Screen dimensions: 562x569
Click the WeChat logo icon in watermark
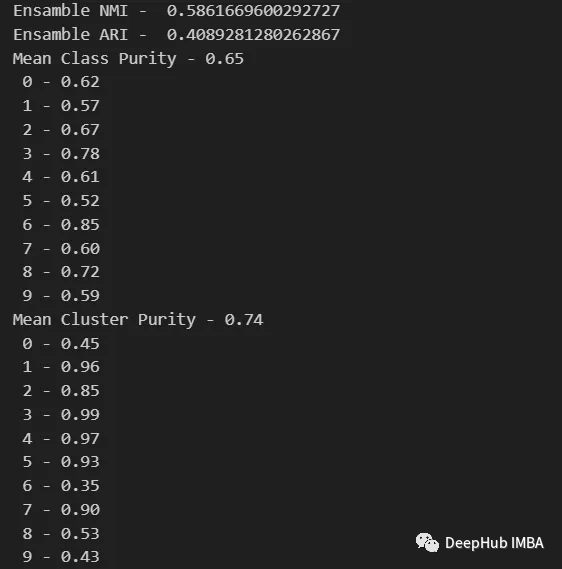pos(427,543)
